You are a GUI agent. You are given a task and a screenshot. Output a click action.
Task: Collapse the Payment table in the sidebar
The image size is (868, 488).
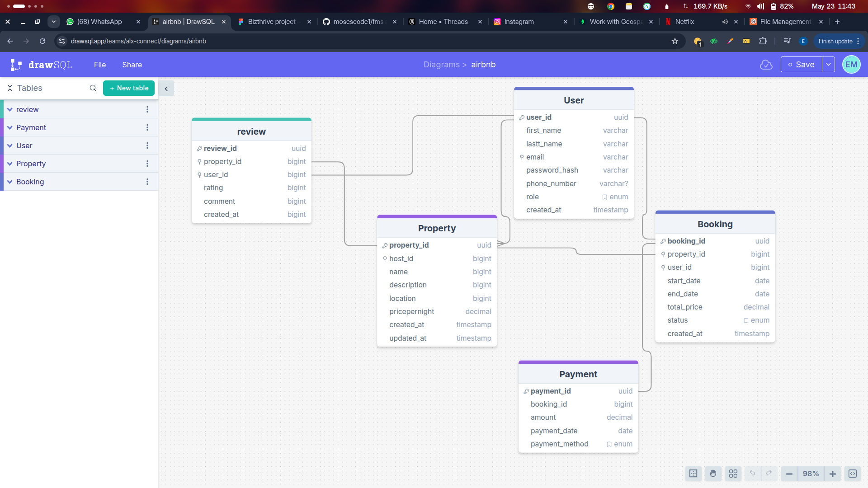click(x=9, y=127)
